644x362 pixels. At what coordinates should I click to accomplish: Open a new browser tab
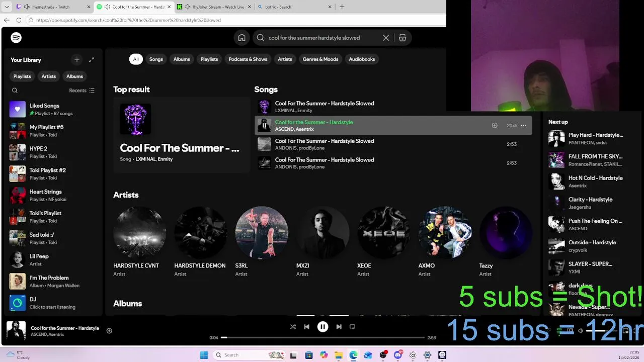click(342, 7)
